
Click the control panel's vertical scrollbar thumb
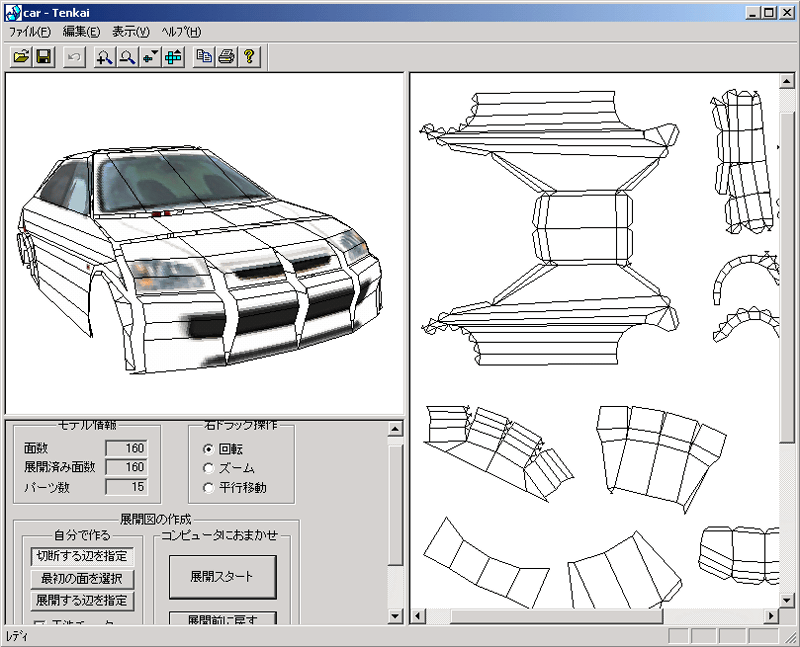pos(395,505)
